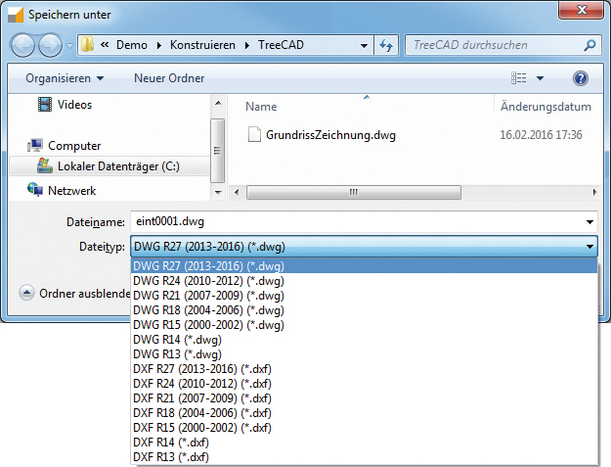Screen dimensions: 611x467
Task: Click the folder icon in the address bar
Action: (87, 45)
